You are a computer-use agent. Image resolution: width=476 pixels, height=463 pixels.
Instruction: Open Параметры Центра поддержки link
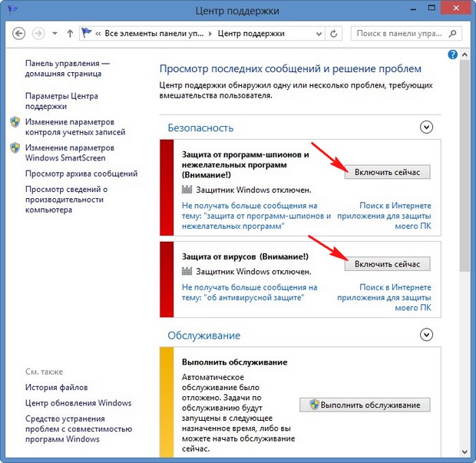(x=61, y=101)
